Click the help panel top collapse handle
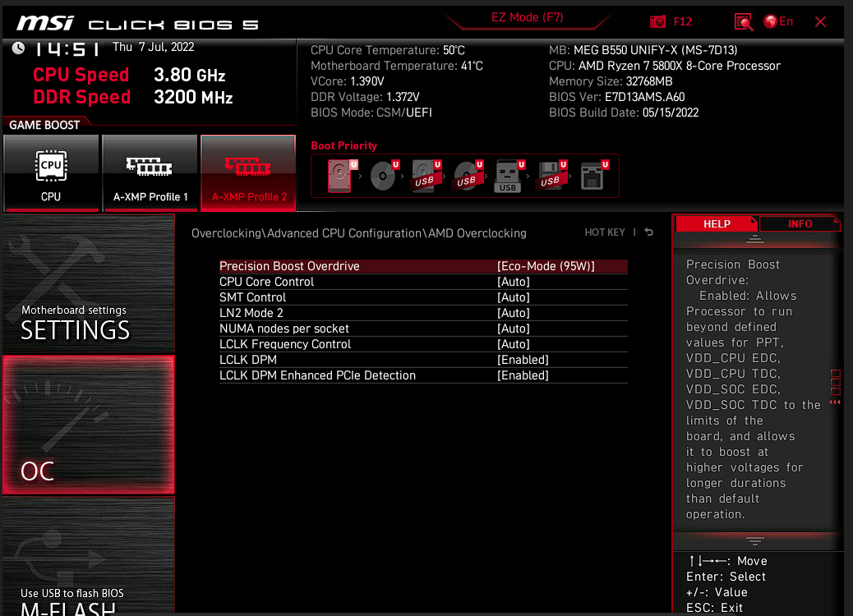This screenshot has height=616, width=853. pos(754,239)
